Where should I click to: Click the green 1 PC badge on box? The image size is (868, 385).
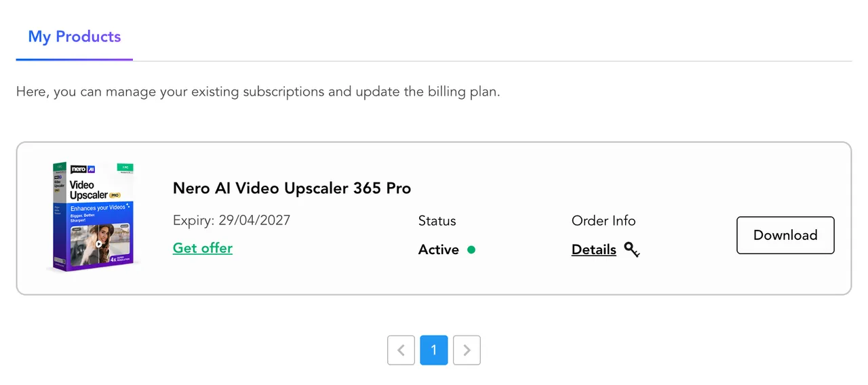124,166
